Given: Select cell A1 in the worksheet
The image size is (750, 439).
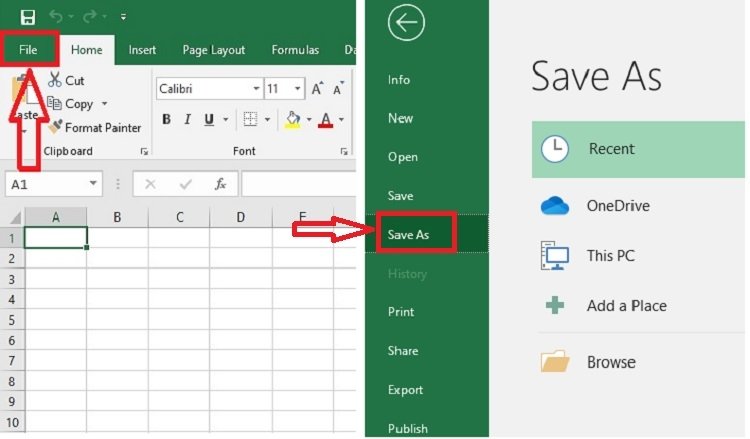Looking at the screenshot, I should 55,238.
